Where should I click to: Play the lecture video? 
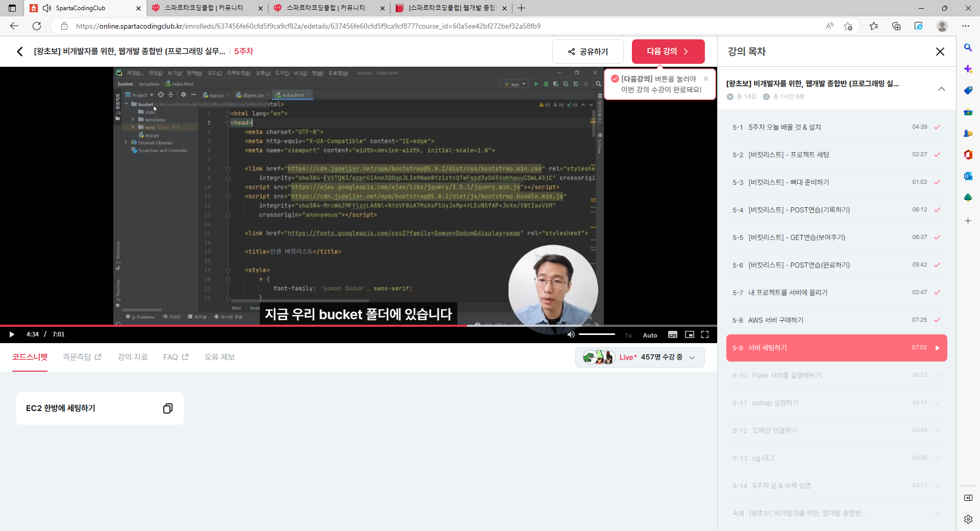point(12,334)
